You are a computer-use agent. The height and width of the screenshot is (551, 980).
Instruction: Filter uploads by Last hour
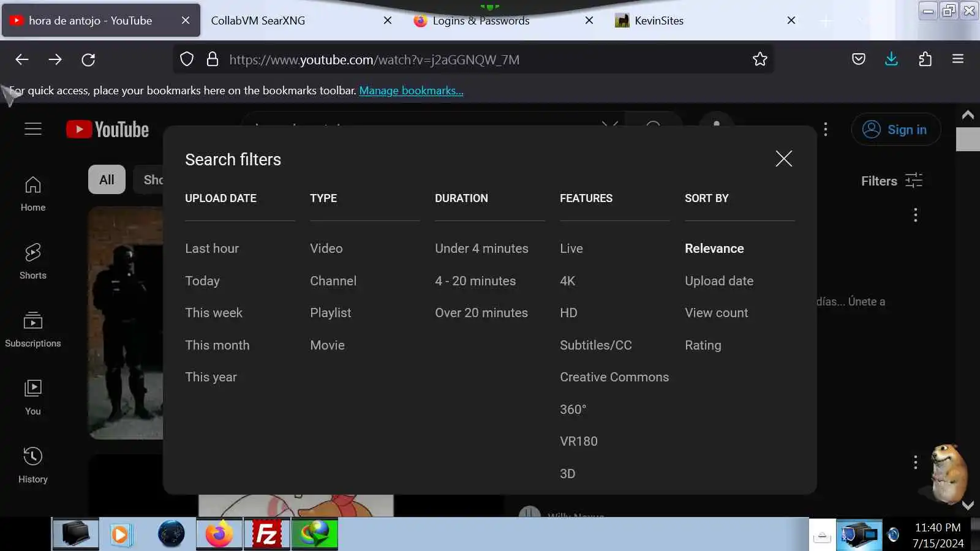[x=212, y=249]
